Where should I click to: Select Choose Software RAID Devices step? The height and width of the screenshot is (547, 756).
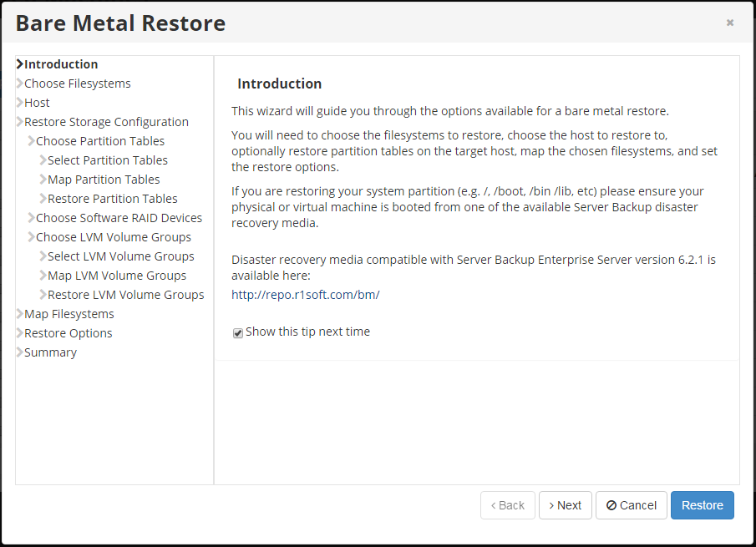click(x=119, y=218)
